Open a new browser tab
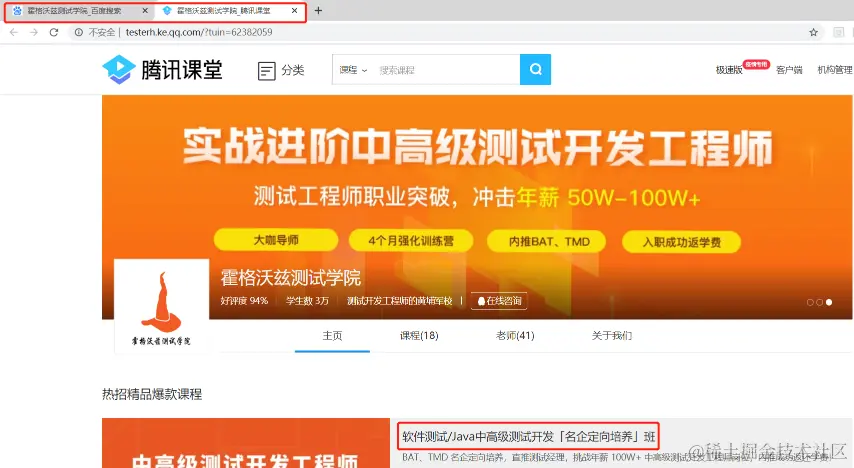This screenshot has height=468, width=854. tap(319, 11)
